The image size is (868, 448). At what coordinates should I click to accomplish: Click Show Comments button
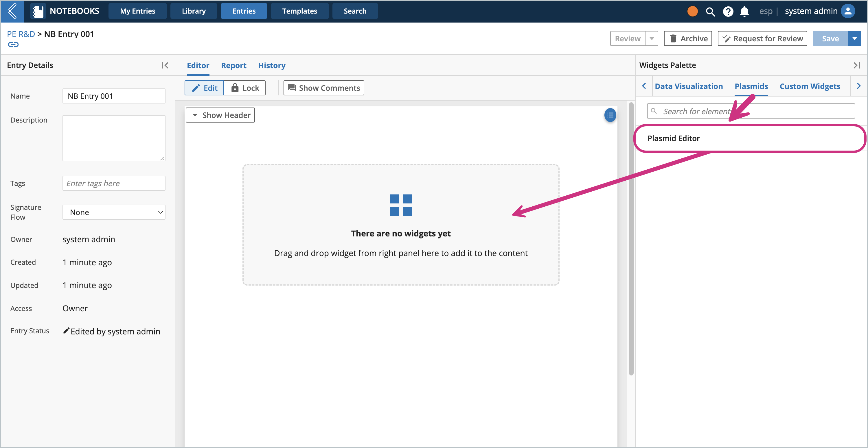(x=323, y=88)
